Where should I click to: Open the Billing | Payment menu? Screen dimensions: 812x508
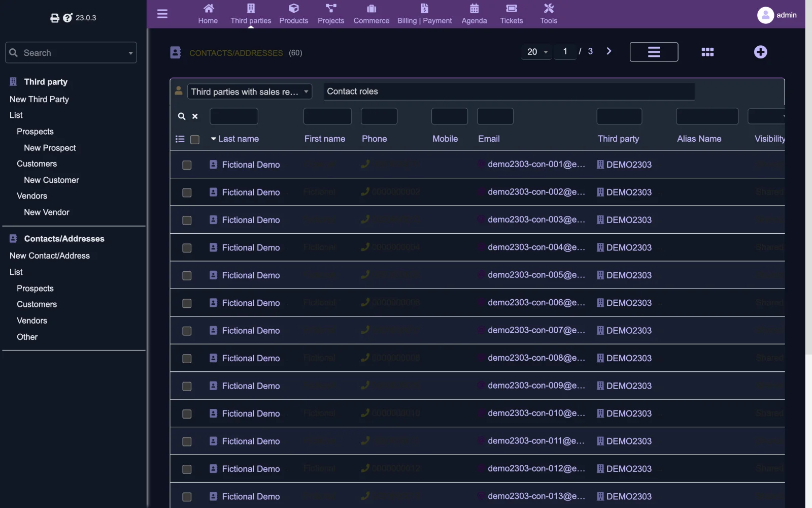point(424,14)
